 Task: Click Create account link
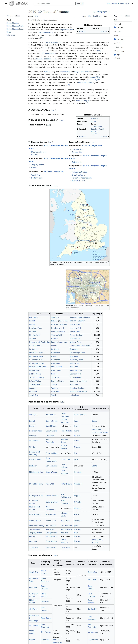118,4
